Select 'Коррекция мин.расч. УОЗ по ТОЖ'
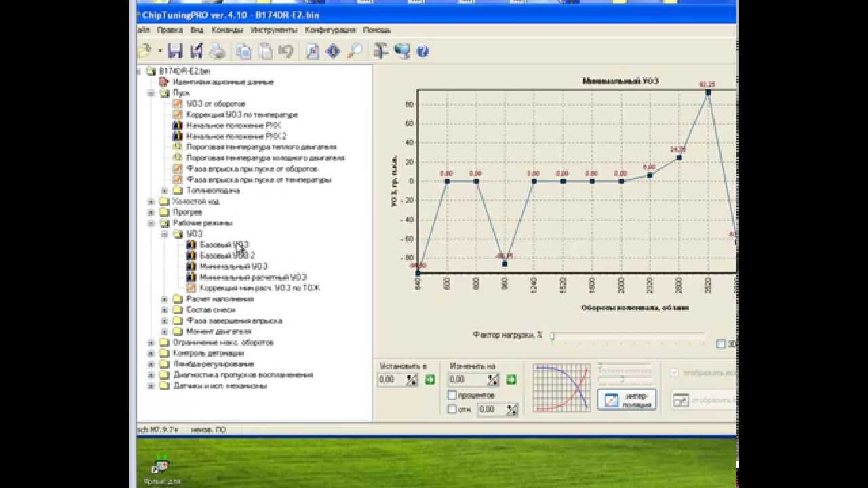The width and height of the screenshot is (868, 488). coord(260,288)
